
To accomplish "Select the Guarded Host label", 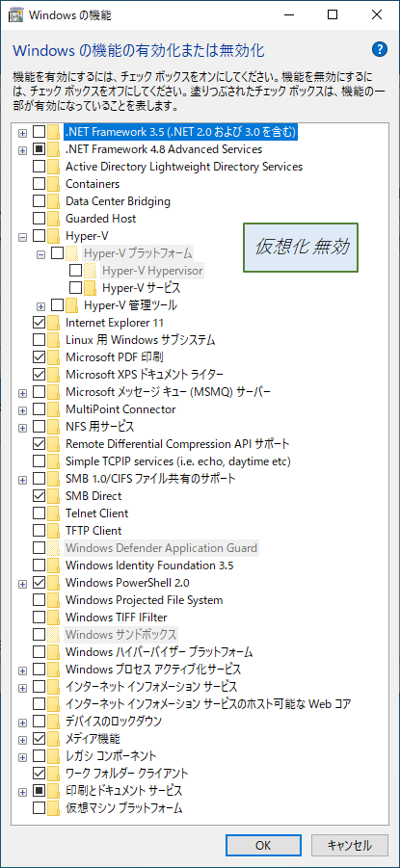I will click(101, 219).
